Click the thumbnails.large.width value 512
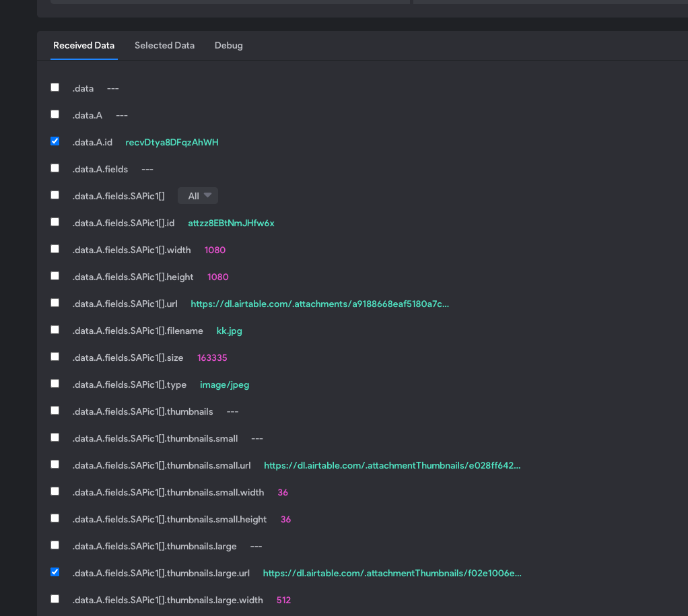Screen dimensions: 688x616 tap(284, 600)
